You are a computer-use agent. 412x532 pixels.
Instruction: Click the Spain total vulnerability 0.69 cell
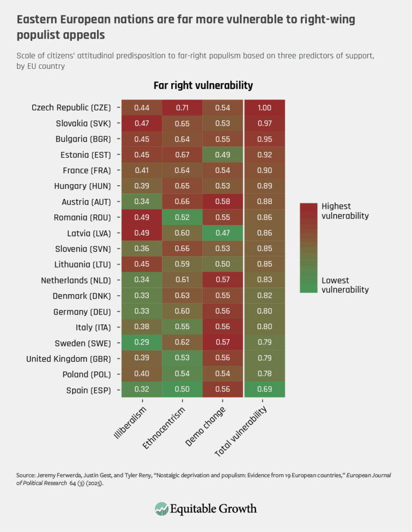[264, 389]
